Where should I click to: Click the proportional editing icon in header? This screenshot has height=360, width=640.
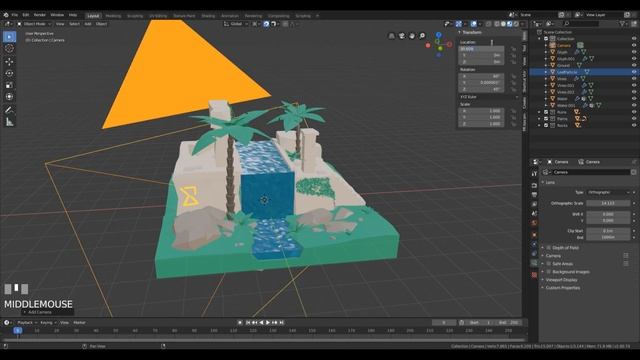[x=285, y=24]
